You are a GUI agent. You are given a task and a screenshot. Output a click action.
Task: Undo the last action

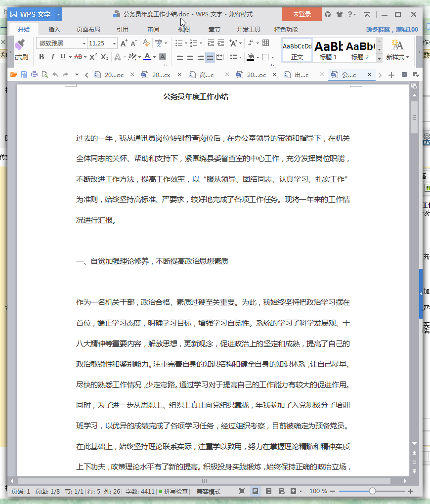click(55, 75)
